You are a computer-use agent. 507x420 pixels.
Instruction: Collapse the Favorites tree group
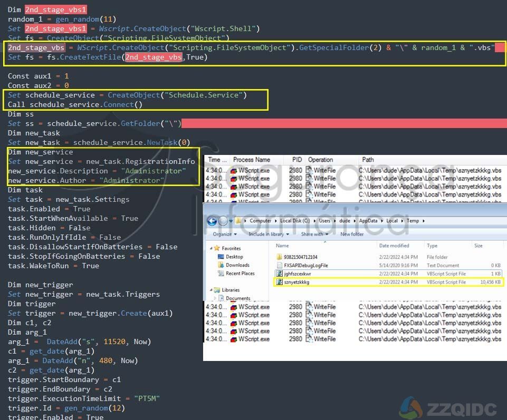tap(211, 248)
